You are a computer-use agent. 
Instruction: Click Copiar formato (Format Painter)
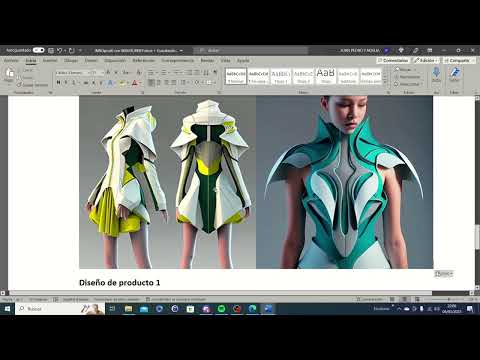click(33, 85)
